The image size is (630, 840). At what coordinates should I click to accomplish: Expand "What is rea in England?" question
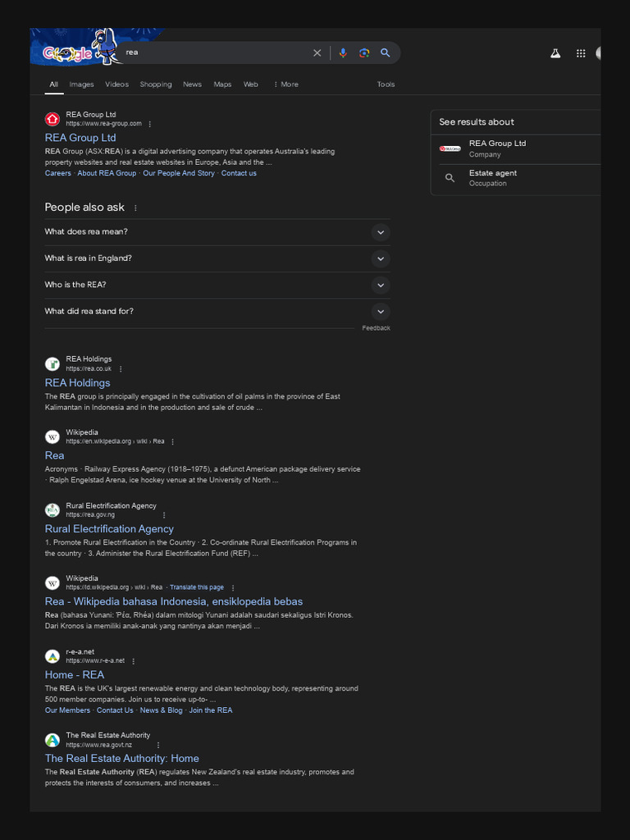point(380,258)
